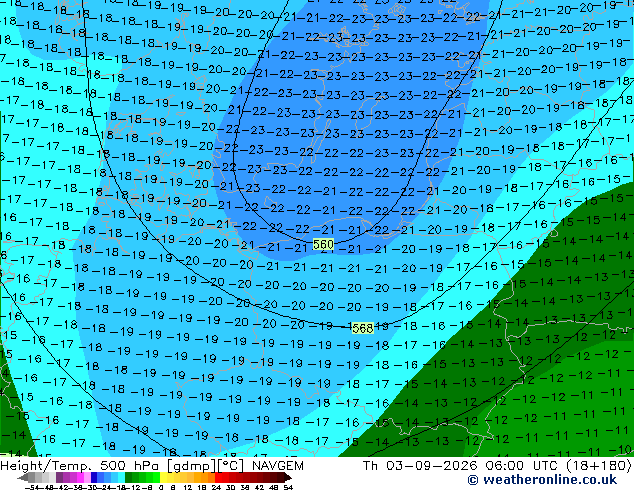Click the 568 height contour label

(x=362, y=328)
